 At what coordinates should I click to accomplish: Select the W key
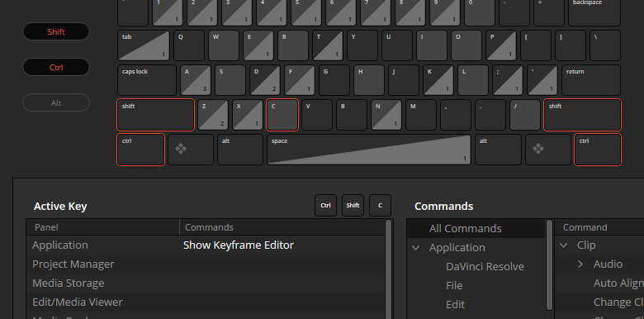[x=224, y=45]
